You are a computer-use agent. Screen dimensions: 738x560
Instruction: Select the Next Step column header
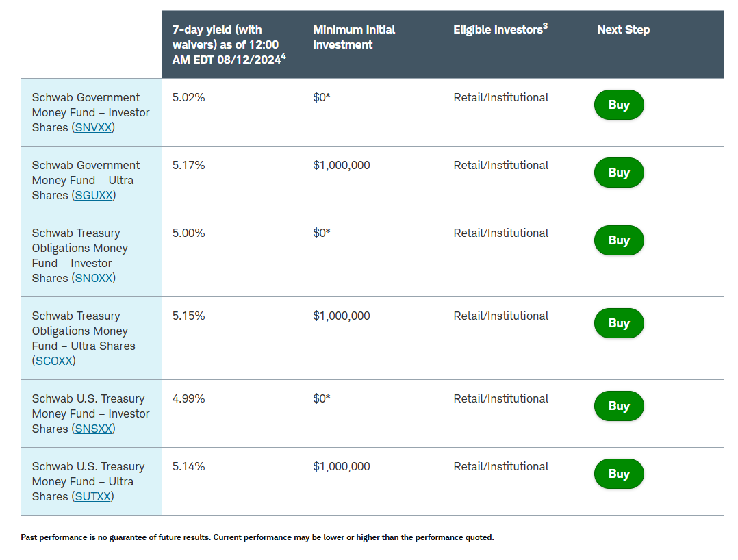coord(623,30)
